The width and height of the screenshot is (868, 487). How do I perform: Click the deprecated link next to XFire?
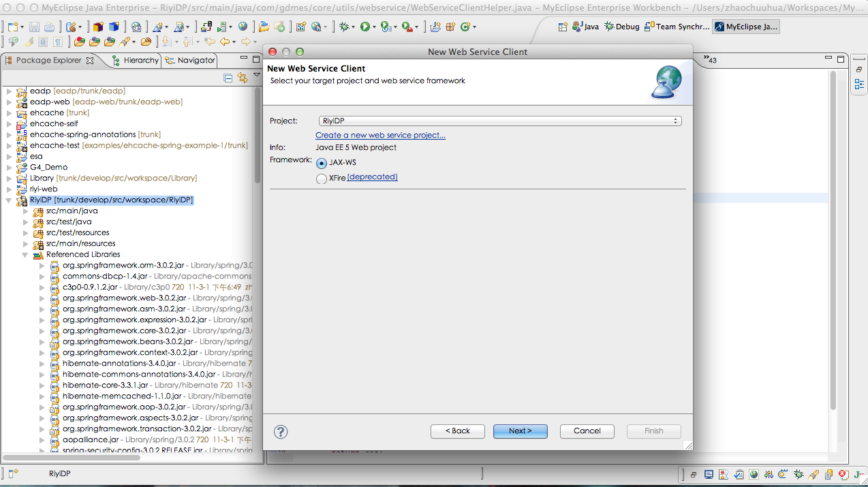373,177
